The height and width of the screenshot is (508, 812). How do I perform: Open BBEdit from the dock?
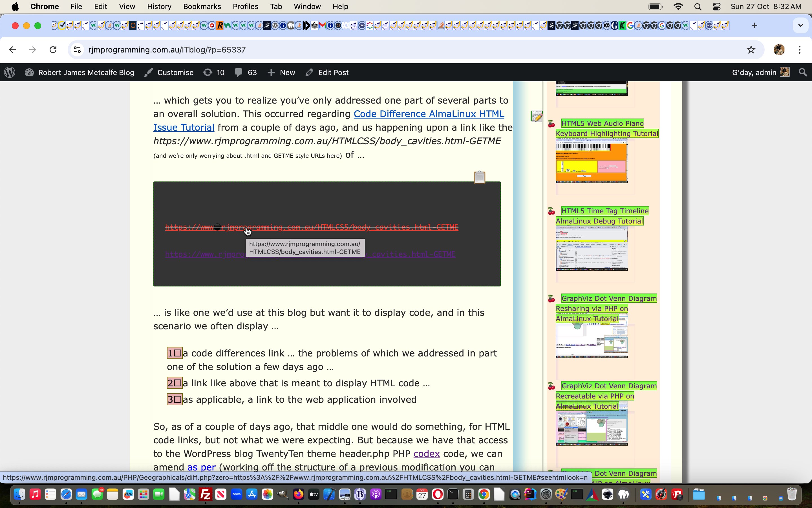(360, 494)
